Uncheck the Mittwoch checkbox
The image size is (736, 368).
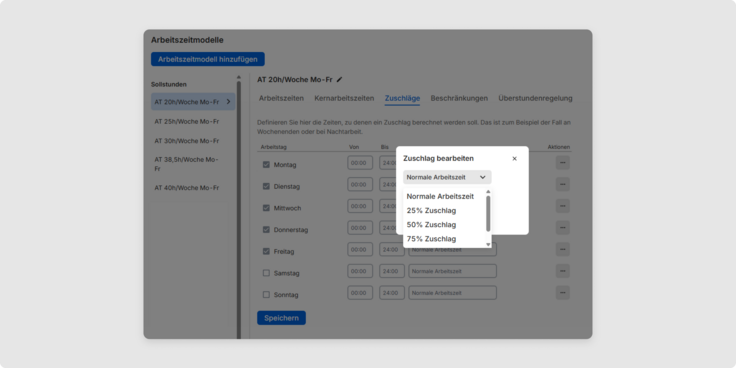266,208
